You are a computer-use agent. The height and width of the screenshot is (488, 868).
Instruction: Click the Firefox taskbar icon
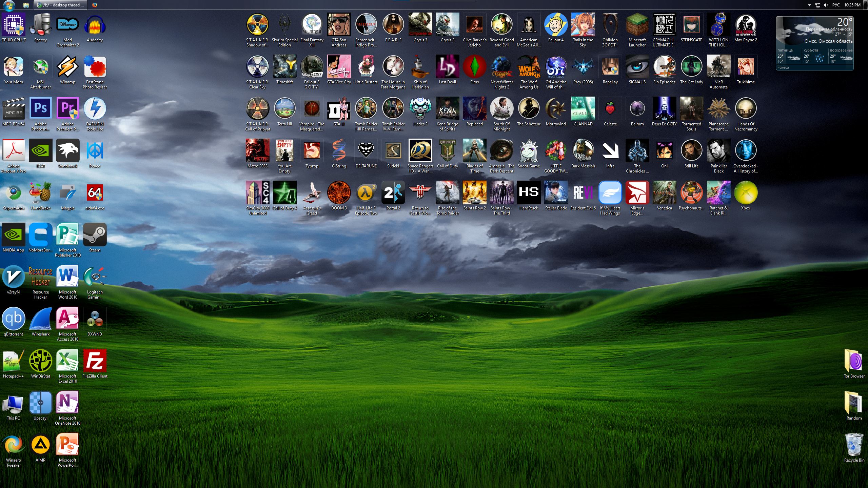click(95, 5)
